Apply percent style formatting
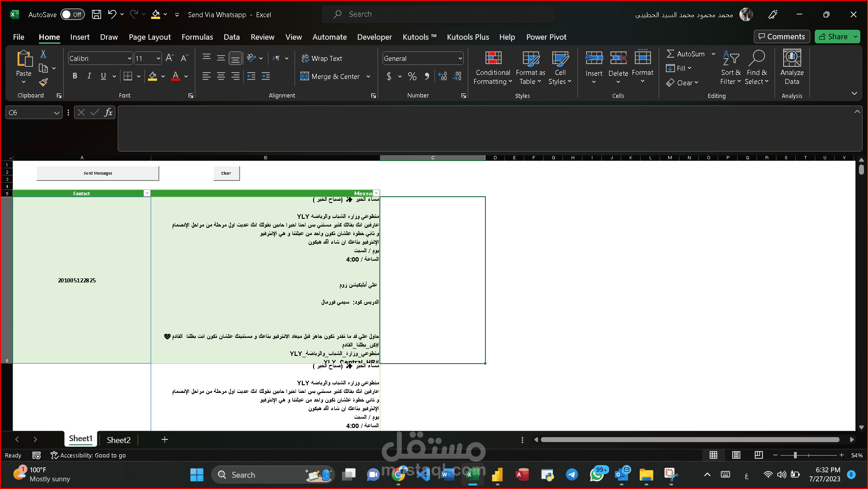The width and height of the screenshot is (868, 489). [412, 76]
